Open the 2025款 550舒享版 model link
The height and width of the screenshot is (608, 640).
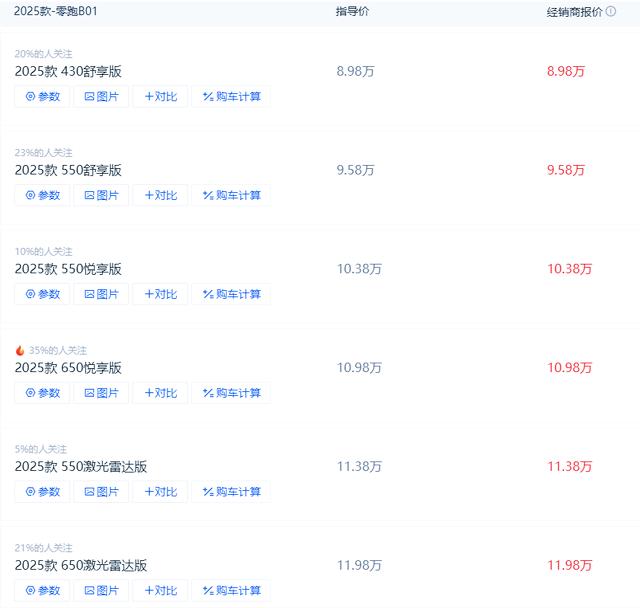[68, 170]
